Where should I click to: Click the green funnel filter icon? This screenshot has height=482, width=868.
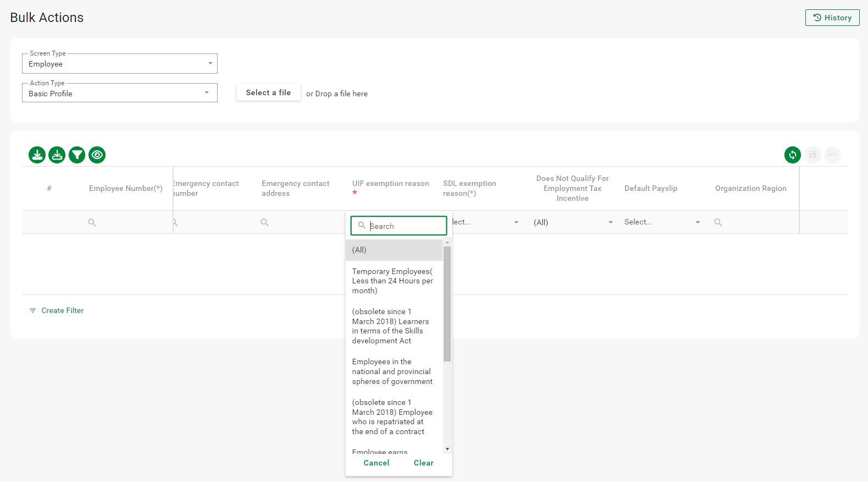(77, 155)
